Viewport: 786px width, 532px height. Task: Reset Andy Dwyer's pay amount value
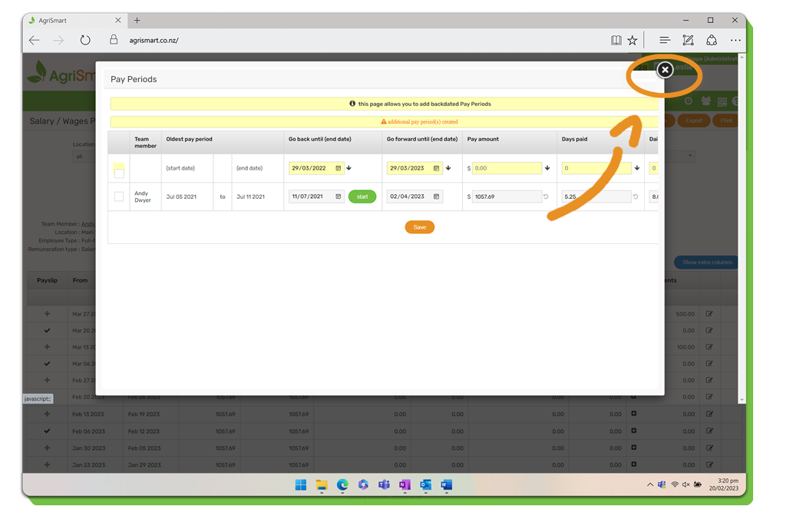(x=547, y=197)
